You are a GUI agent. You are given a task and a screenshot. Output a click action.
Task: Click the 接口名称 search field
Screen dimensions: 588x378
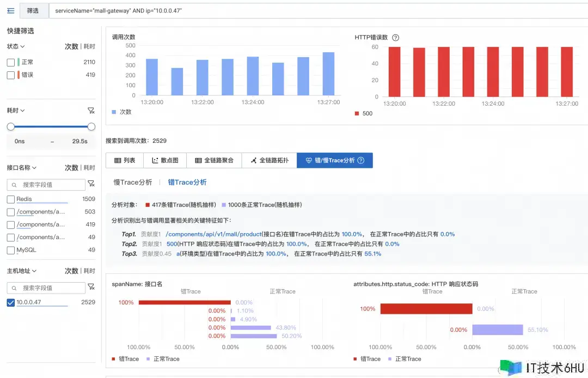(50, 185)
